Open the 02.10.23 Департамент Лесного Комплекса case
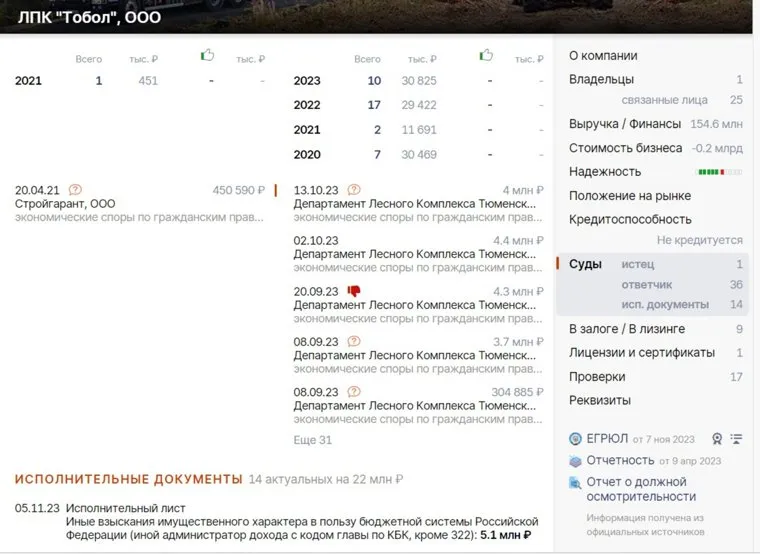This screenshot has height=554, width=760. [x=410, y=254]
